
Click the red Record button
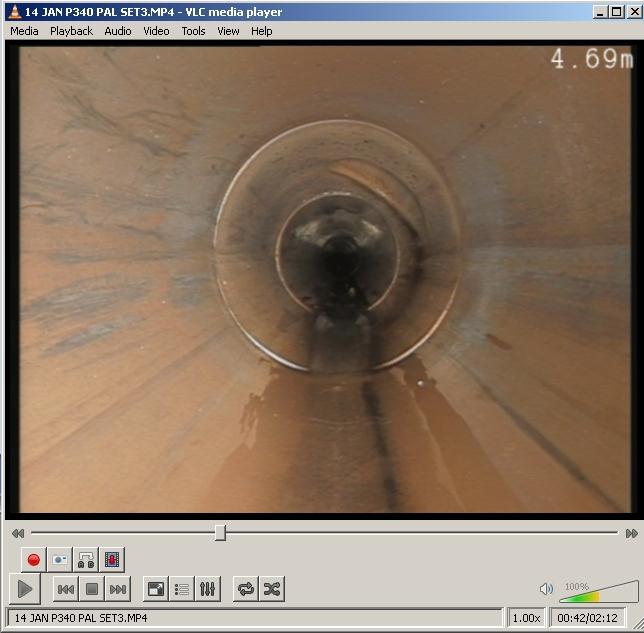pos(33,559)
